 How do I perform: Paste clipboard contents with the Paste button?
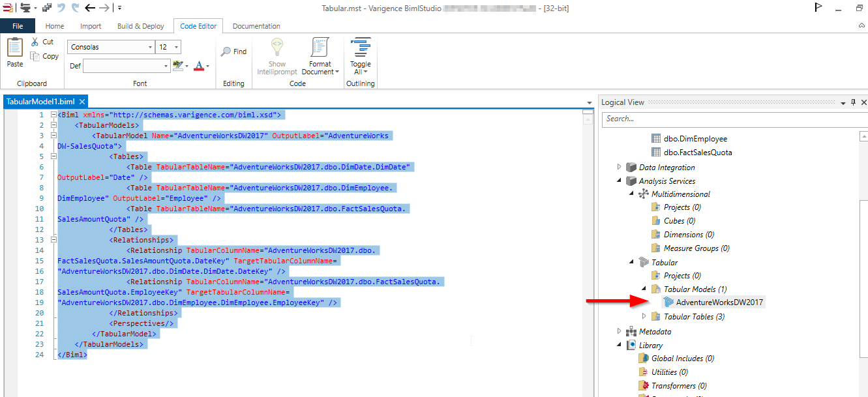click(15, 53)
